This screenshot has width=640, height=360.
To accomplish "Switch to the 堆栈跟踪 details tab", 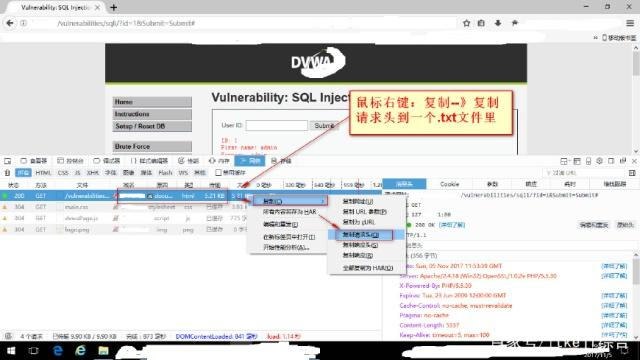I will coord(614,184).
